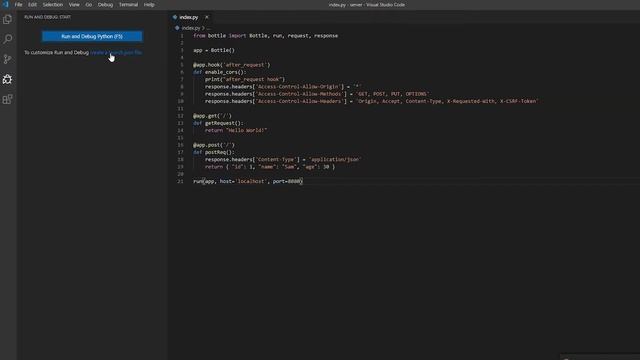Click the Access-Control-Allow-Headers header line
This screenshot has height=360, width=640.
(372, 101)
